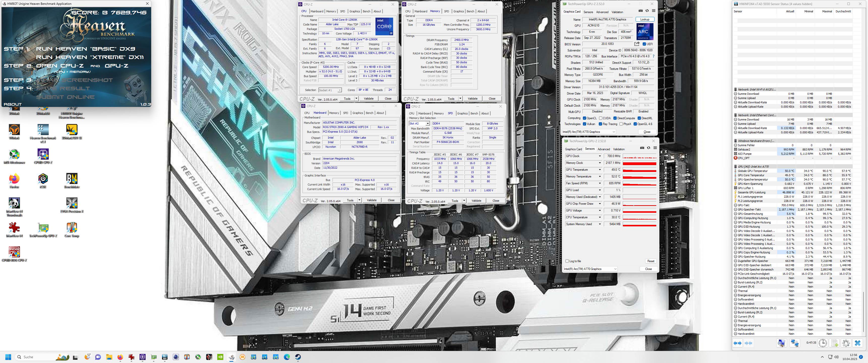
Task: Toggle the Vulkan checkbox in GPU-Z
Action: tap(584, 124)
